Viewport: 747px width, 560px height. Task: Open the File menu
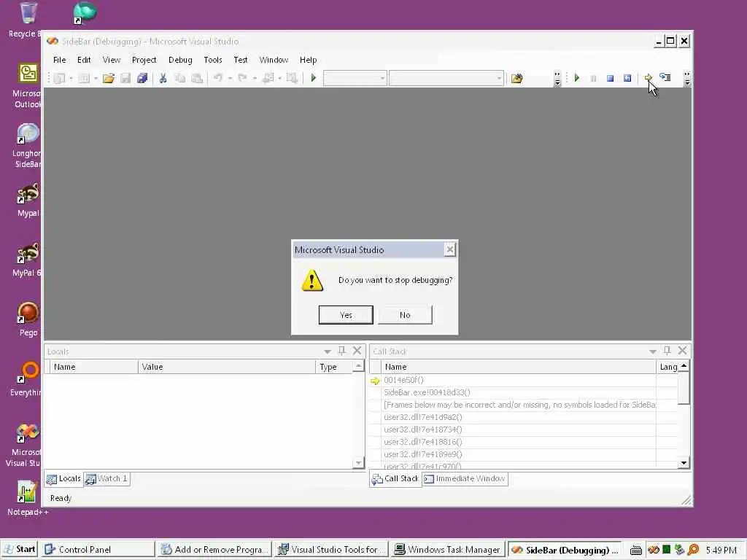point(60,60)
